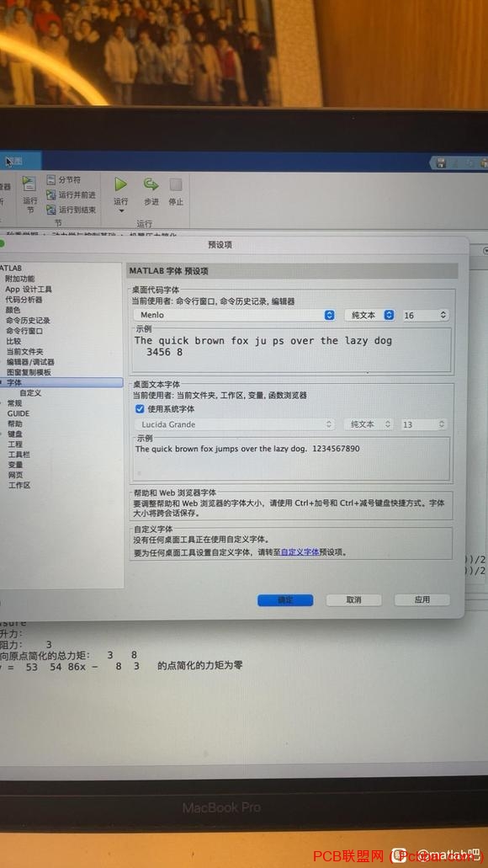The height and width of the screenshot is (868, 488).
Task: Open the Menlo font name dropdown
Action: click(234, 315)
